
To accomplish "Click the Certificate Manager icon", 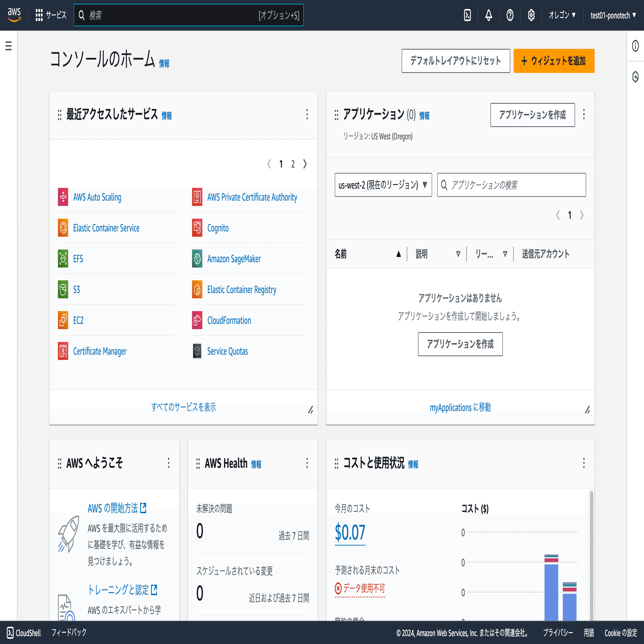I will (x=63, y=351).
